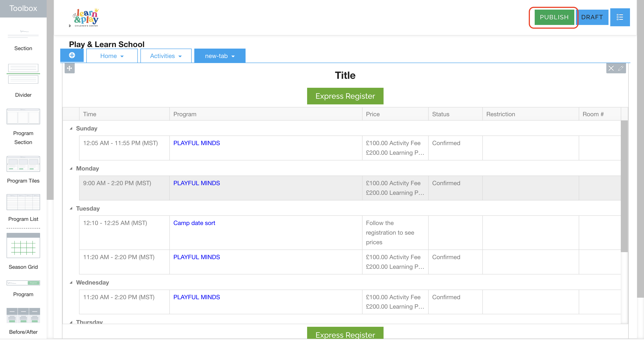644x341 pixels.
Task: Click the program table vertical scrollbar
Action: click(x=624, y=186)
